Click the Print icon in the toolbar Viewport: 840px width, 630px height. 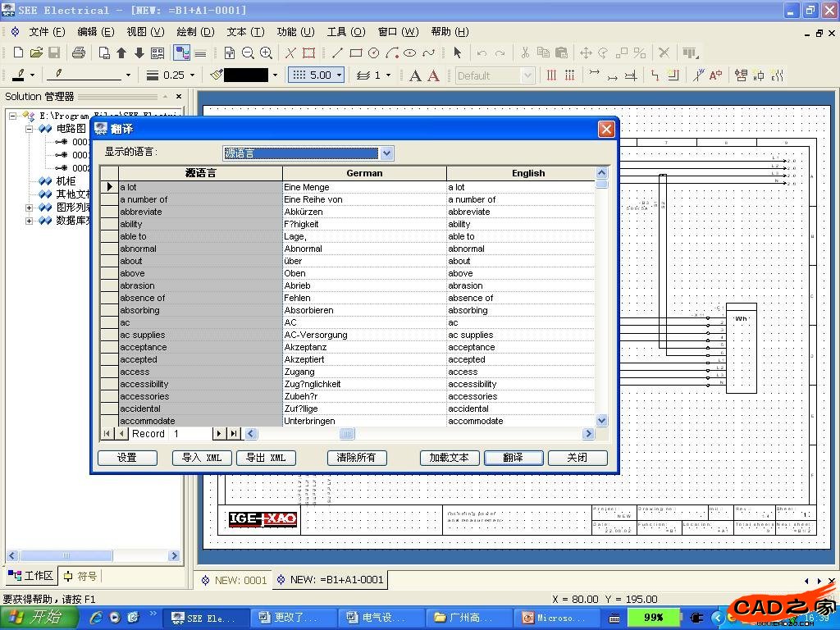tap(79, 53)
